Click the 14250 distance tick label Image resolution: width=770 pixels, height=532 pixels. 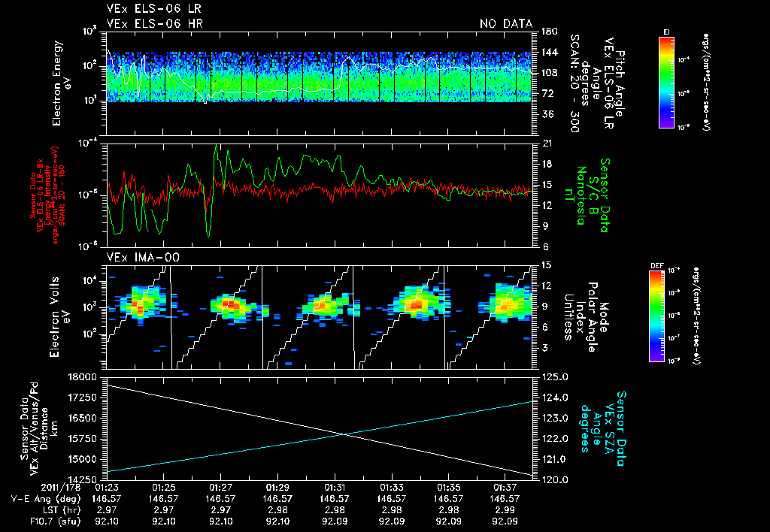pyautogui.click(x=83, y=480)
